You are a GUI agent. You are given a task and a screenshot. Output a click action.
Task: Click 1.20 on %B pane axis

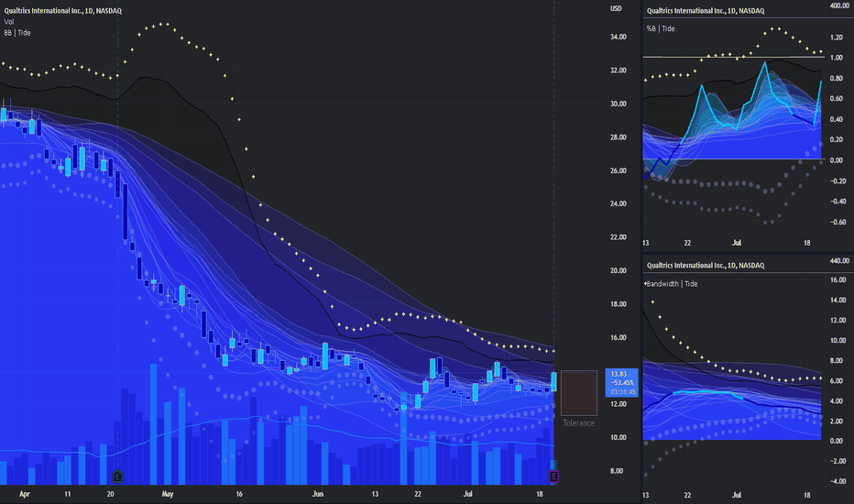coord(837,38)
